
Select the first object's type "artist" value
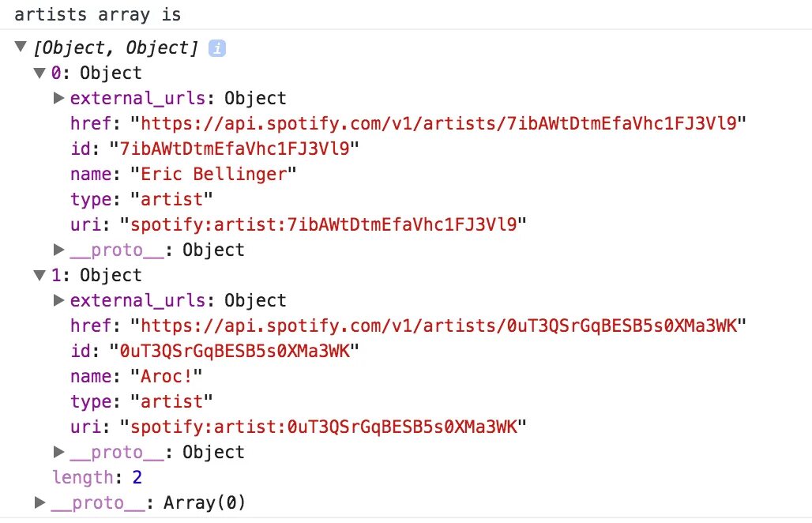[x=172, y=199]
